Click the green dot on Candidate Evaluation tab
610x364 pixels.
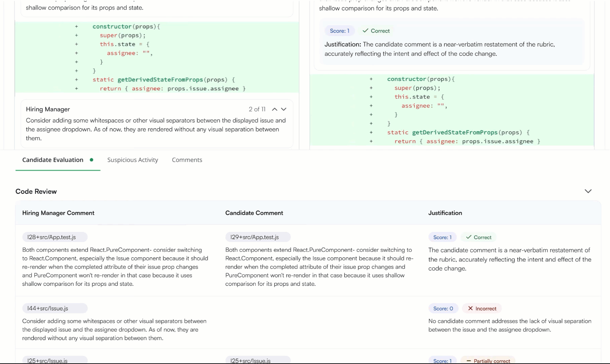point(92,160)
